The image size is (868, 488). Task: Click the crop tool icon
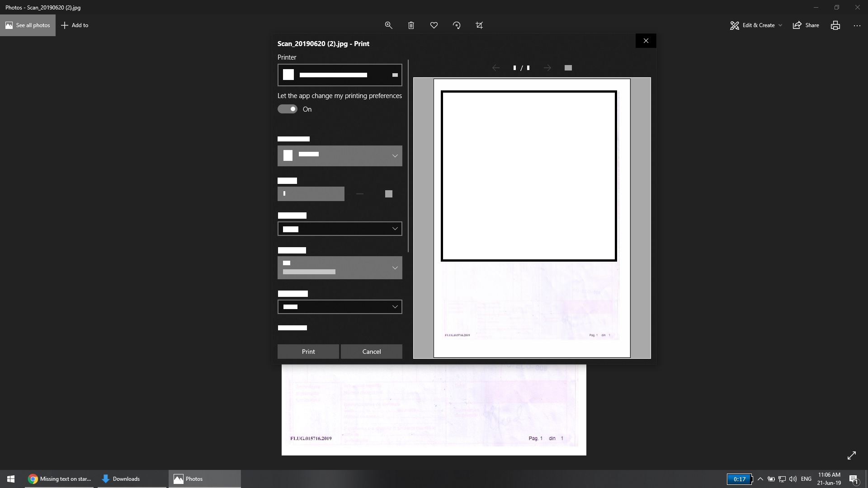479,25
